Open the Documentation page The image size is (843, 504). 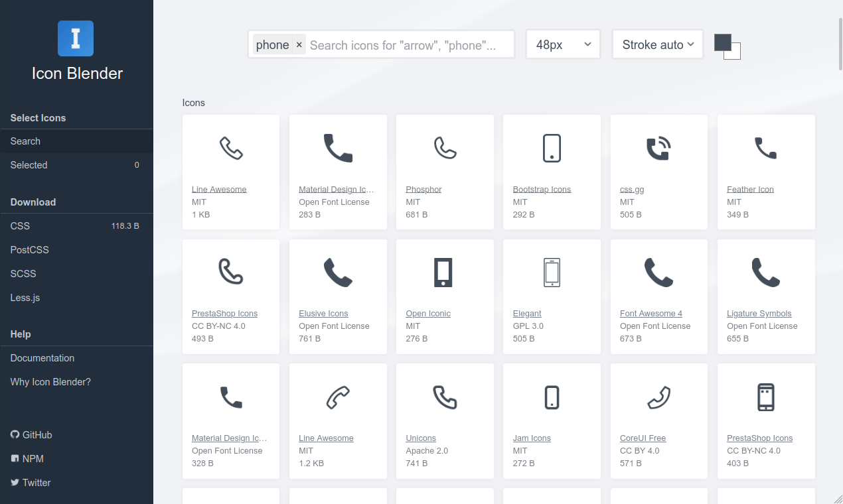pyautogui.click(x=76, y=358)
